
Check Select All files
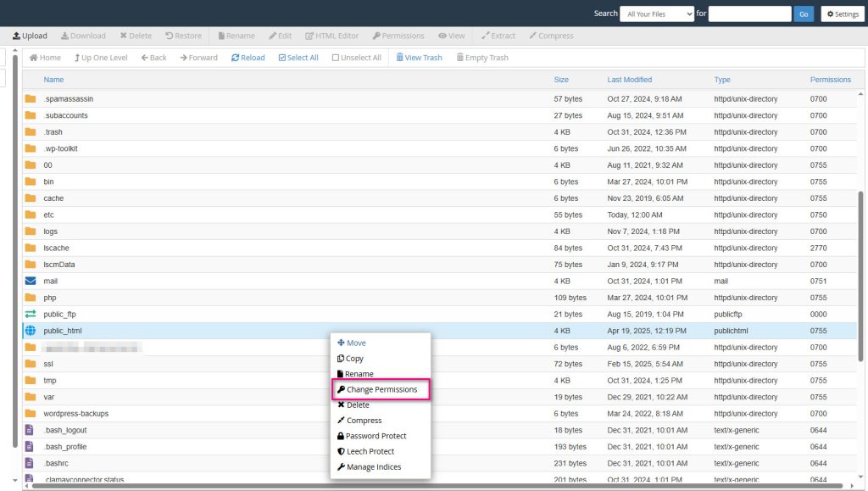pos(298,58)
